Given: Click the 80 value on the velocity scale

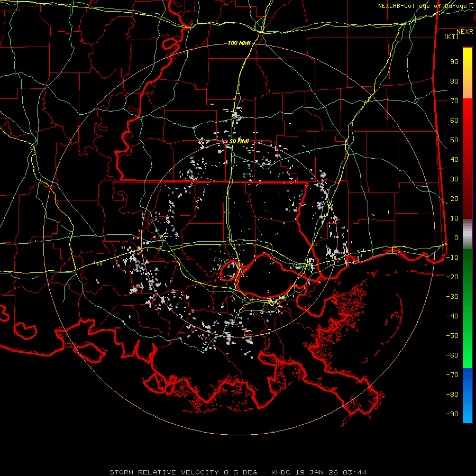Looking at the screenshot, I should (x=454, y=81).
